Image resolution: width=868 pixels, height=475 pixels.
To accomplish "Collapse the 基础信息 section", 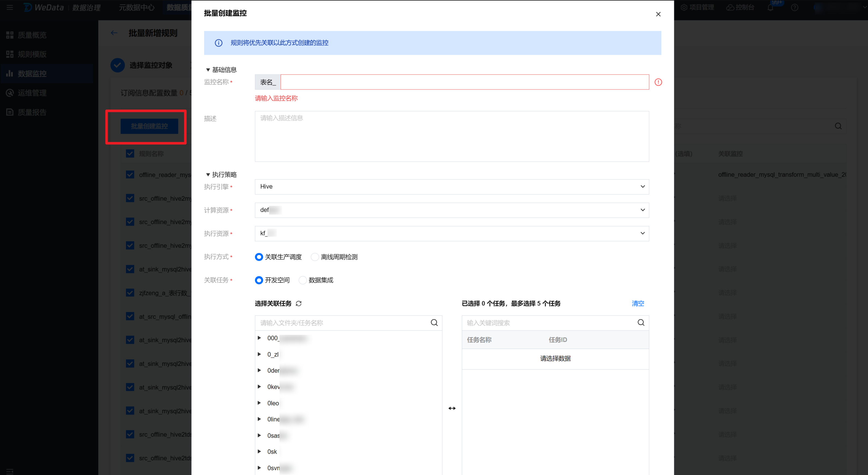I will pyautogui.click(x=208, y=70).
